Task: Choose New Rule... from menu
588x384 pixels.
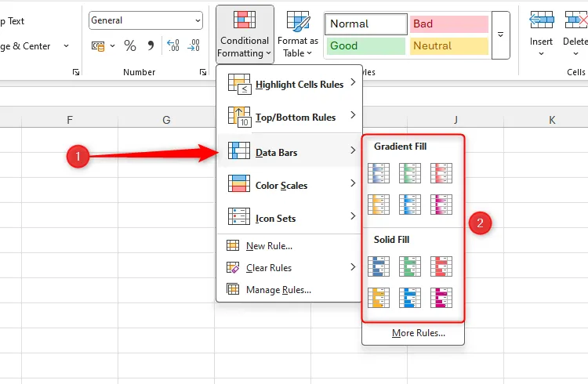Action: click(x=289, y=245)
